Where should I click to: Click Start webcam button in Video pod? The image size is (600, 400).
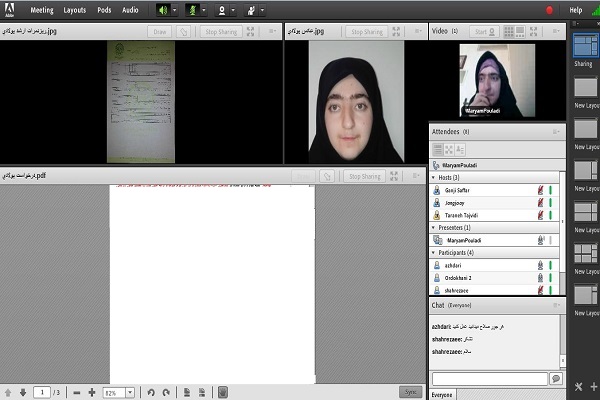(x=484, y=32)
